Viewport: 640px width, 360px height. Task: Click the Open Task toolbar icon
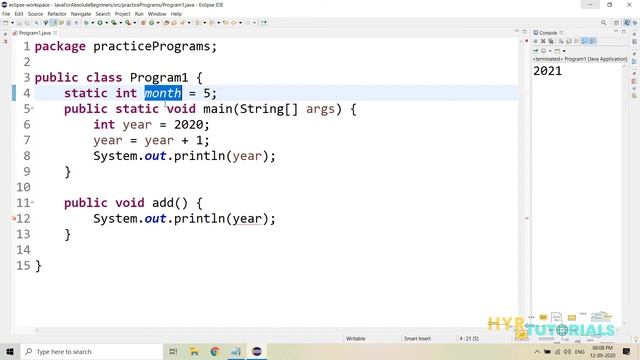click(x=174, y=23)
